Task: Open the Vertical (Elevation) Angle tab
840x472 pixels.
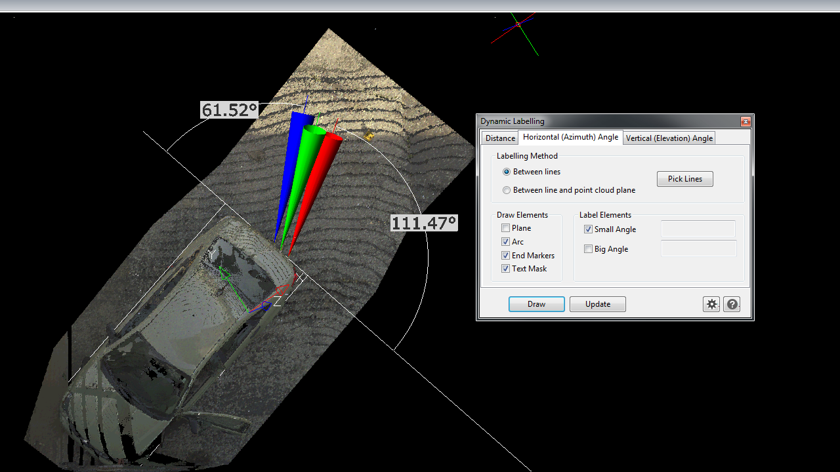Action: (669, 138)
